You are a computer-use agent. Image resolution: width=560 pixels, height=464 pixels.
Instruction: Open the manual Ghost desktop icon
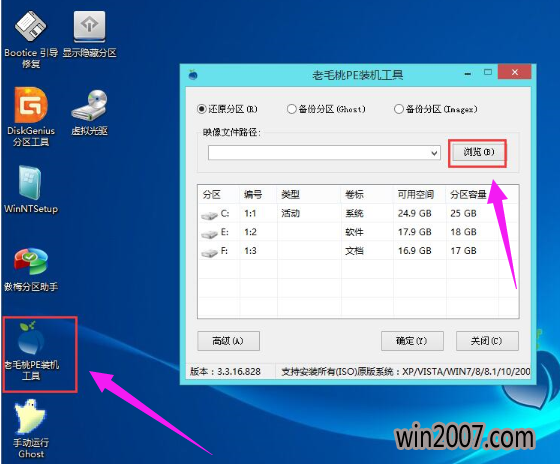[31, 429]
